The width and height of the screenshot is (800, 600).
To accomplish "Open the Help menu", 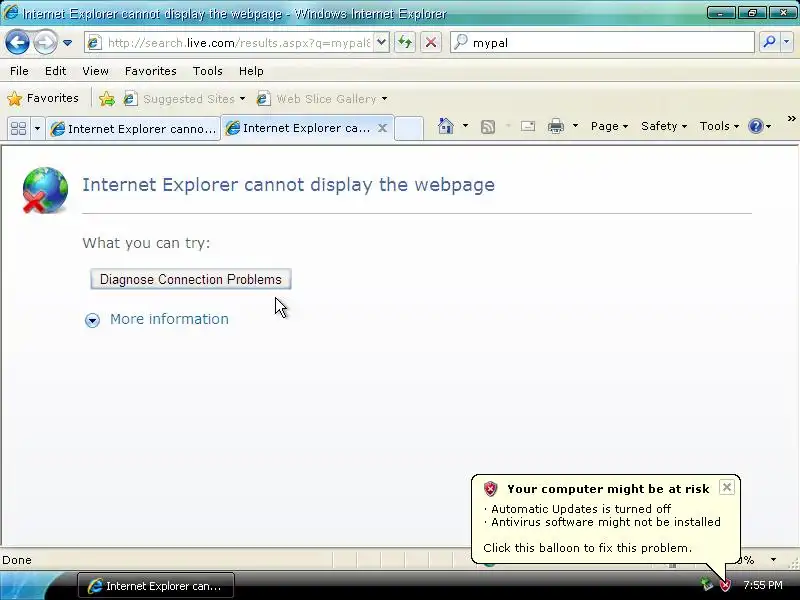I will tap(251, 71).
